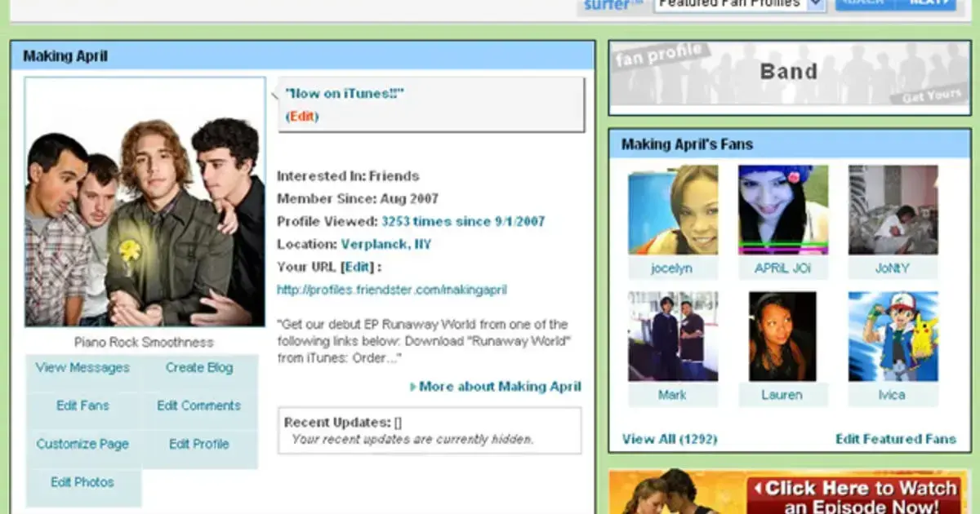Open Mark's fan profile photo
This screenshot has width=980, height=514.
tap(673, 336)
